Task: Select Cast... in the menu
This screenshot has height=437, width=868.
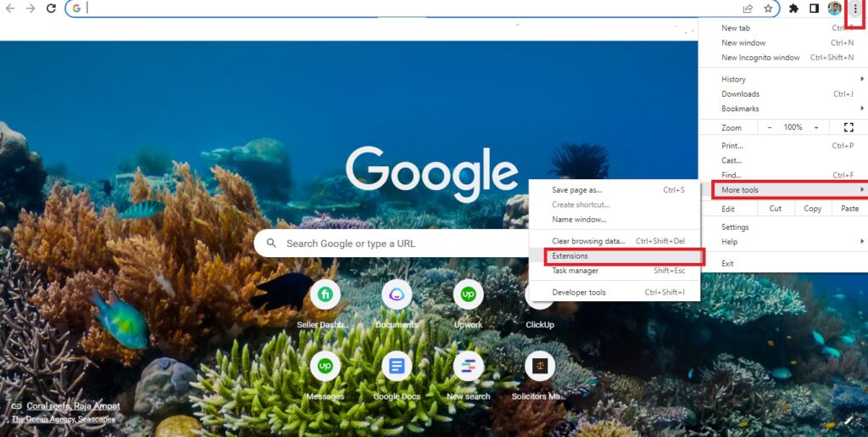Action: click(782, 160)
